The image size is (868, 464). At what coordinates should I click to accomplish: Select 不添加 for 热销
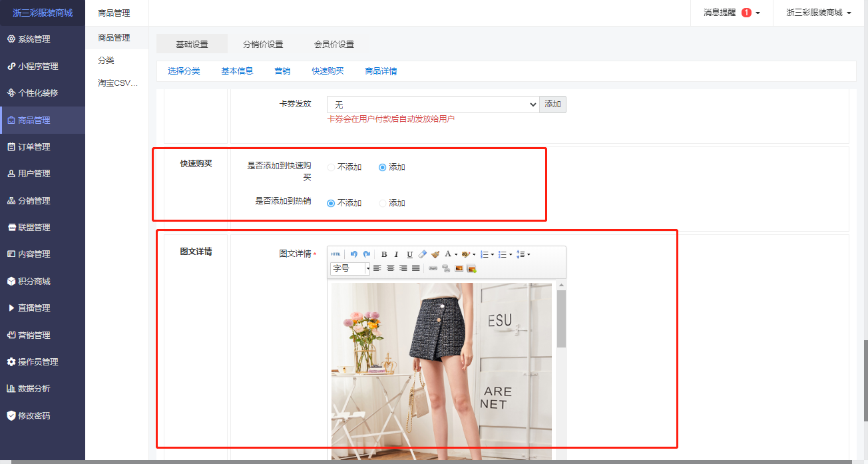pyautogui.click(x=331, y=203)
